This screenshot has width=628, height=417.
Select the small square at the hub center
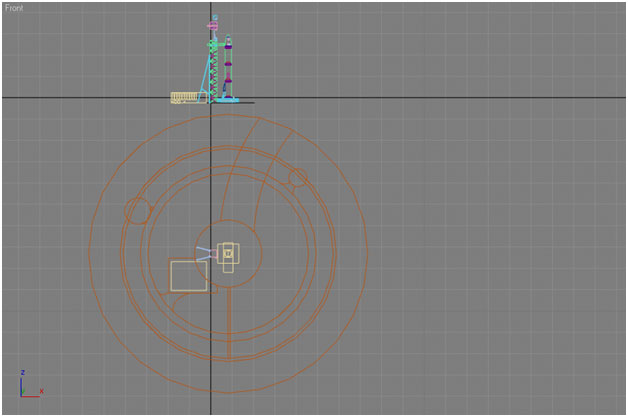228,254
